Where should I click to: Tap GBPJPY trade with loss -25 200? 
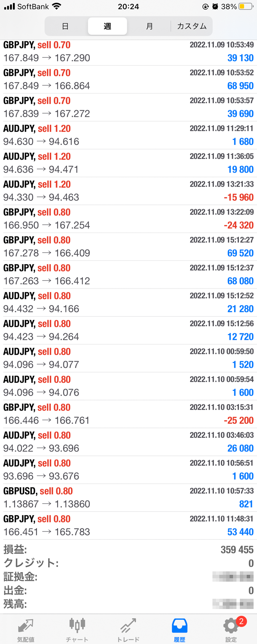(x=128, y=414)
